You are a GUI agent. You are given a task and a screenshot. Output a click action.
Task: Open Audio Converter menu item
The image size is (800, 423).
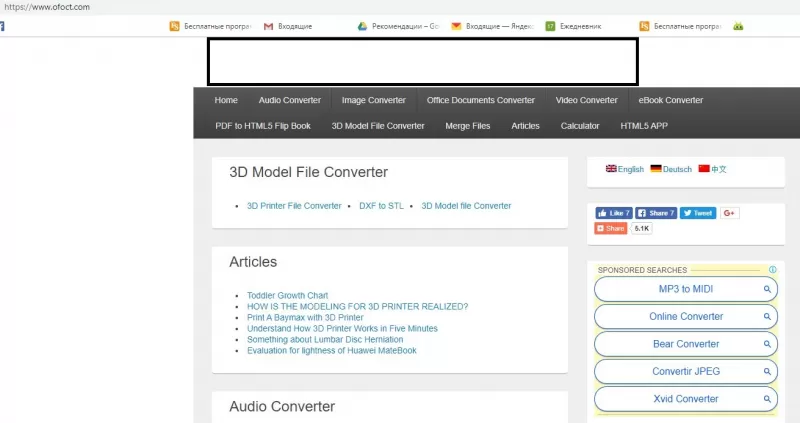coord(290,100)
